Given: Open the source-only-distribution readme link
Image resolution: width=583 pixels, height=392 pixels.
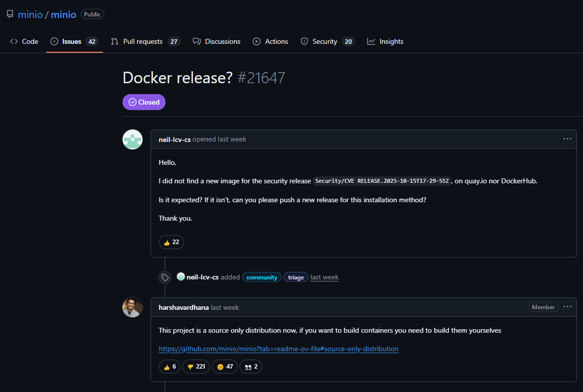Looking at the screenshot, I should pyautogui.click(x=279, y=349).
